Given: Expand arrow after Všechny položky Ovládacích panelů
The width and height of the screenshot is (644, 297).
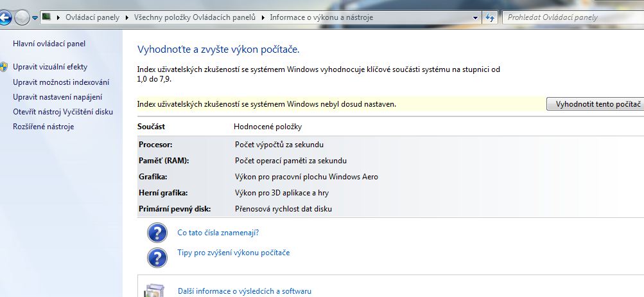Looking at the screenshot, I should [263, 18].
